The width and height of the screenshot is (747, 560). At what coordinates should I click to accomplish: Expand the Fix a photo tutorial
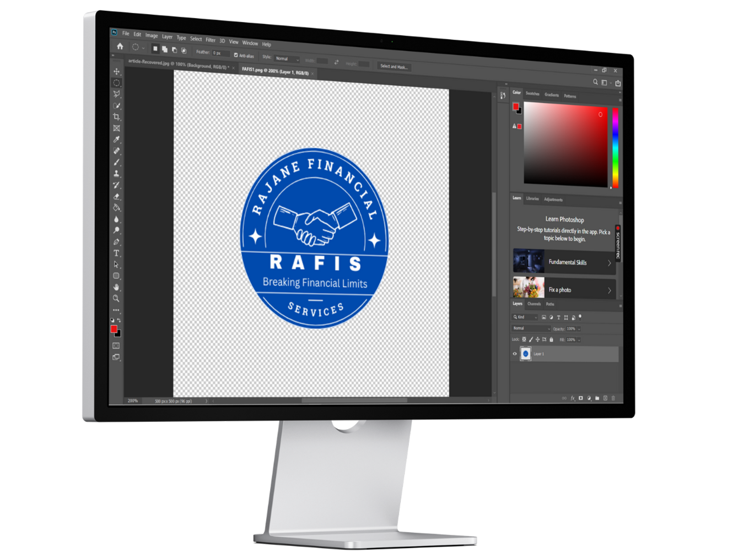point(564,289)
